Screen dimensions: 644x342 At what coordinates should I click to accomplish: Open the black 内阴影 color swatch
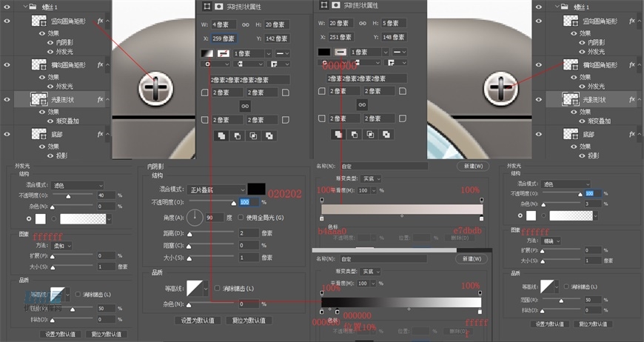click(x=256, y=190)
